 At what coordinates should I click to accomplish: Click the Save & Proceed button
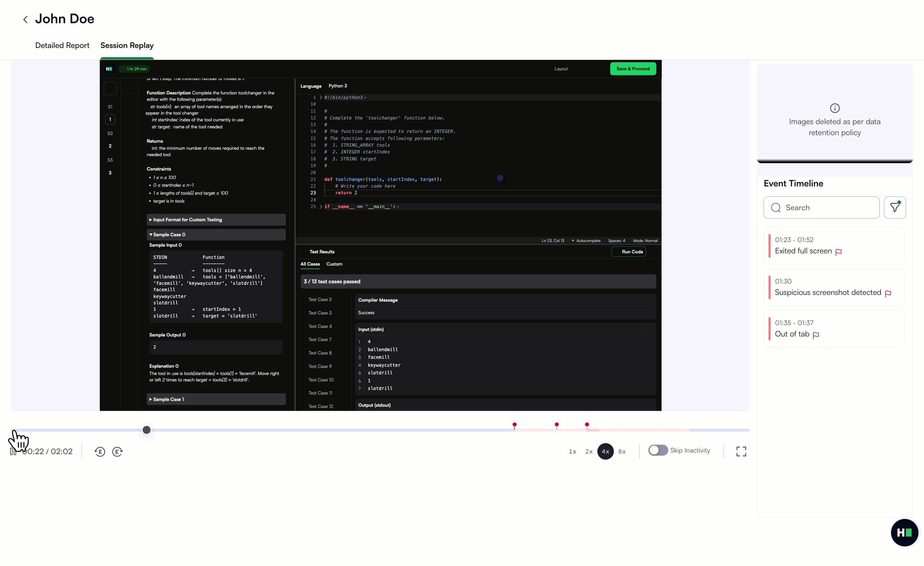(x=633, y=69)
